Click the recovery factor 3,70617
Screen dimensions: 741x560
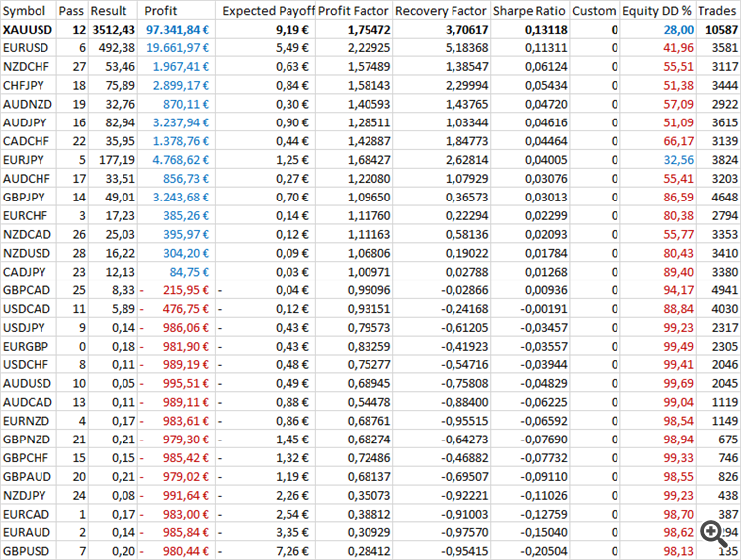point(467,30)
